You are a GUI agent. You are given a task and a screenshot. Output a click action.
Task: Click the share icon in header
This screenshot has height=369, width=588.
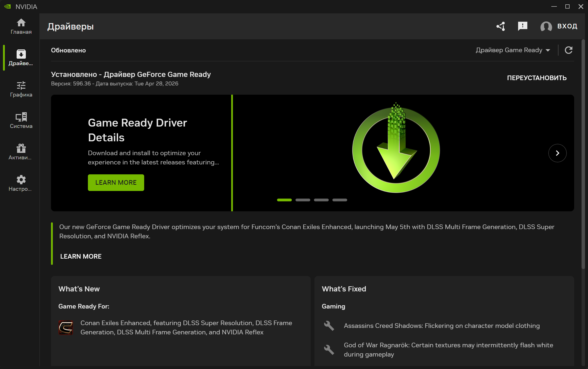point(501,26)
